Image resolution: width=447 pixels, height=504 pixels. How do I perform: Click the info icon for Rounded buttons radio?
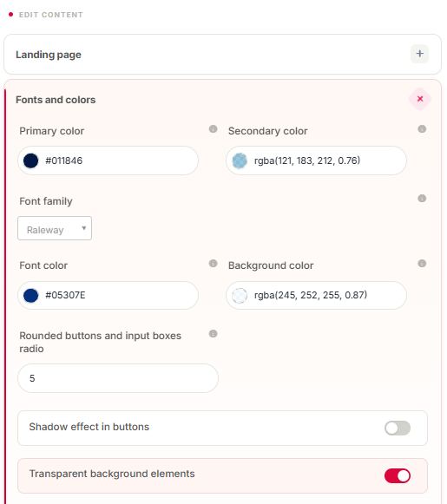click(x=213, y=334)
